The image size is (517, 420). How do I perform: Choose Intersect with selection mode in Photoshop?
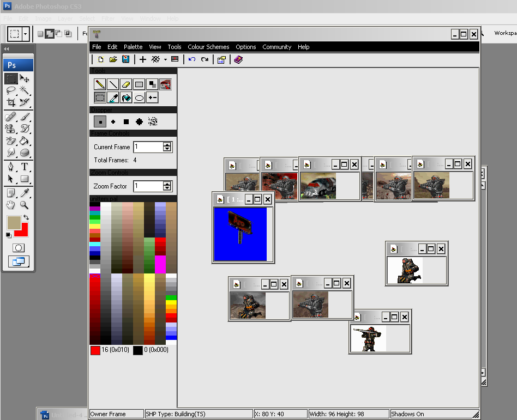point(68,34)
